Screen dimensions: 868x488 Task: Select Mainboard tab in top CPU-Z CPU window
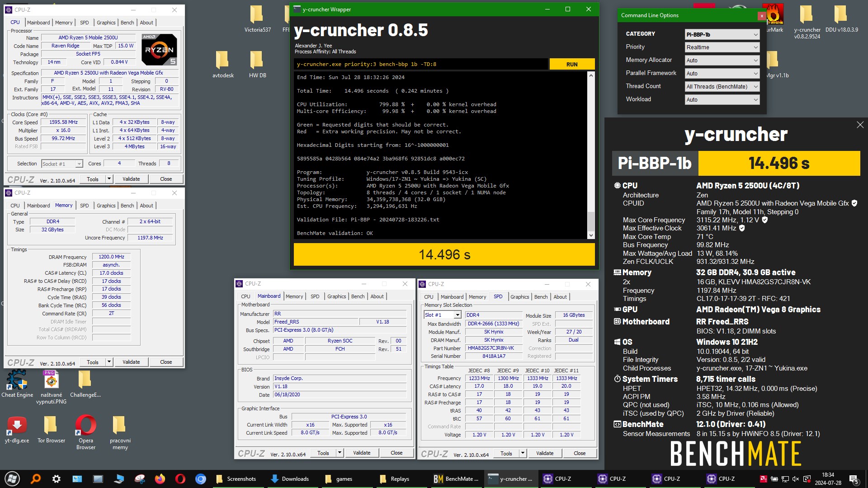(38, 23)
